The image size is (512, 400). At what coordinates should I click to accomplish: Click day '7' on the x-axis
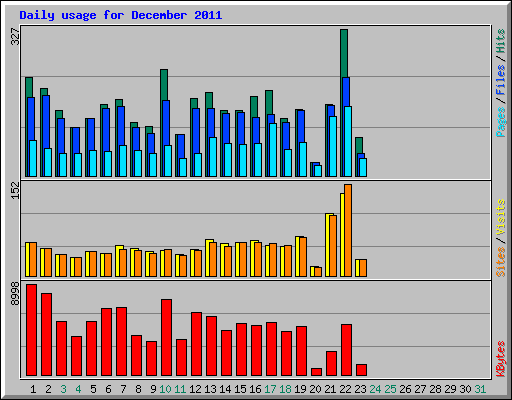(123, 389)
